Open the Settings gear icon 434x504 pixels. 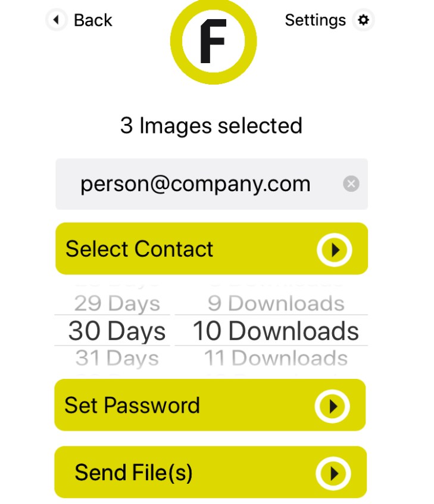[363, 20]
